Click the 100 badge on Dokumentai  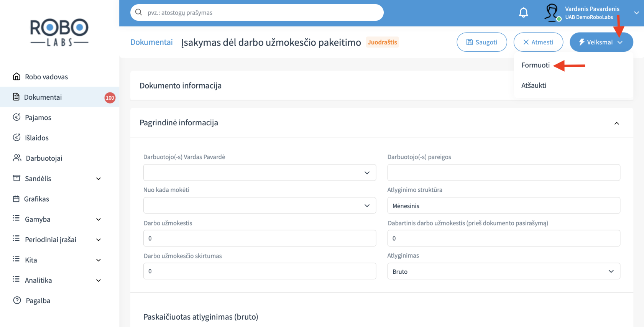(110, 98)
